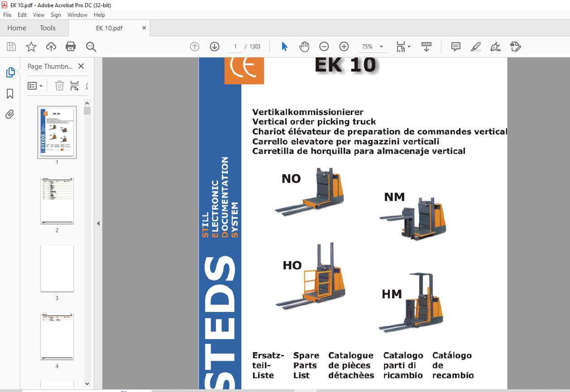570x392 pixels.
Task: Print the document with printer icon
Action: click(x=71, y=47)
